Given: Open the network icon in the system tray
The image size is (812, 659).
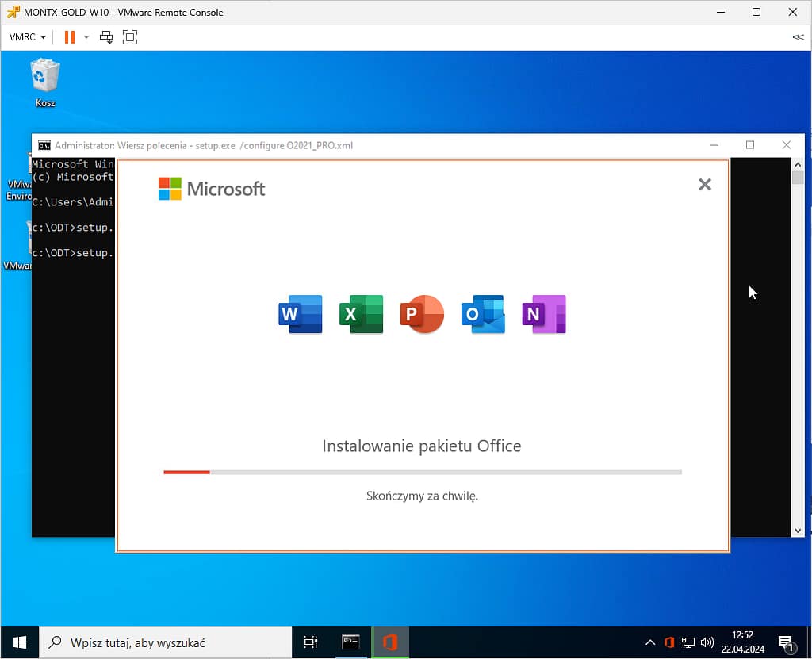Looking at the screenshot, I should coord(688,642).
